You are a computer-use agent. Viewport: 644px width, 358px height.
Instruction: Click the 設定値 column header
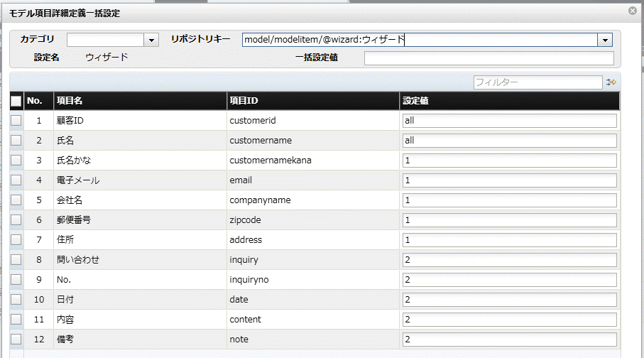510,101
